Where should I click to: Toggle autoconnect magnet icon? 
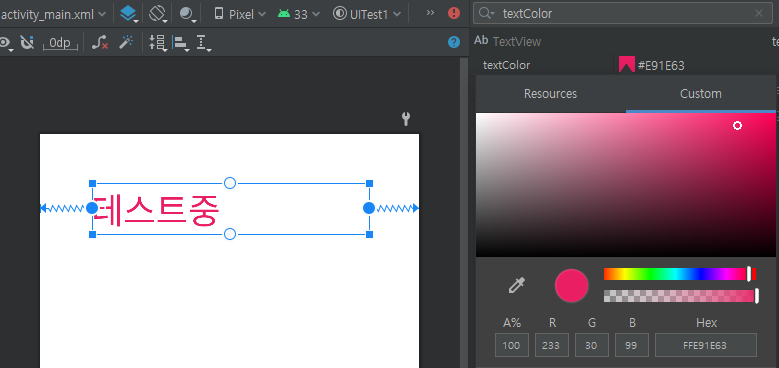click(27, 43)
